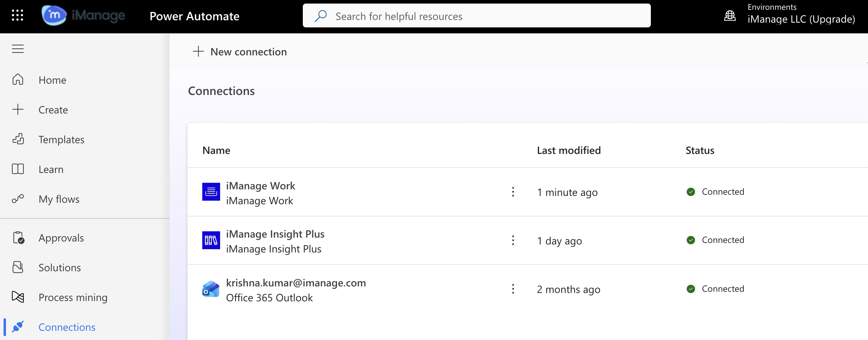Screen dimensions: 868x340
Task: Focus the Search for helpful resources field
Action: [477, 15]
